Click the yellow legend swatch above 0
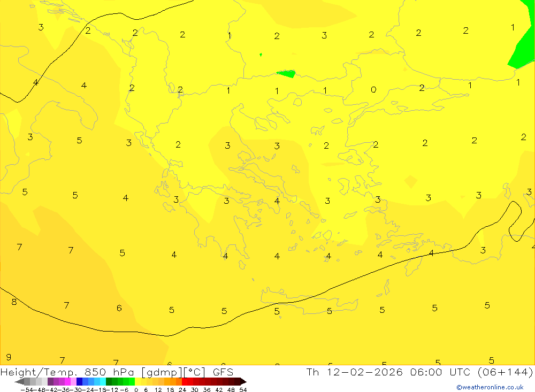Image resolution: width=535 pixels, height=392 pixels. (x=138, y=381)
